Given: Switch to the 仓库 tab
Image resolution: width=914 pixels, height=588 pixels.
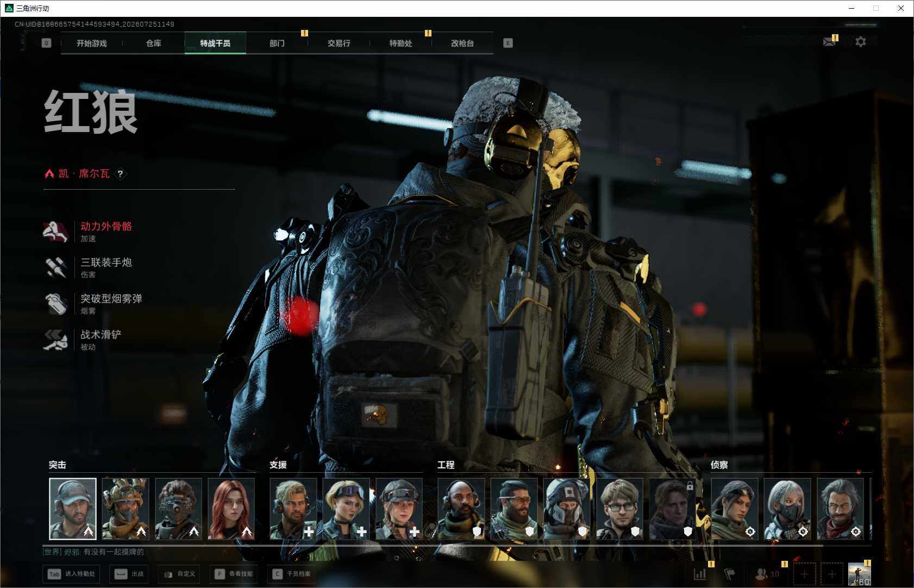Looking at the screenshot, I should click(154, 43).
